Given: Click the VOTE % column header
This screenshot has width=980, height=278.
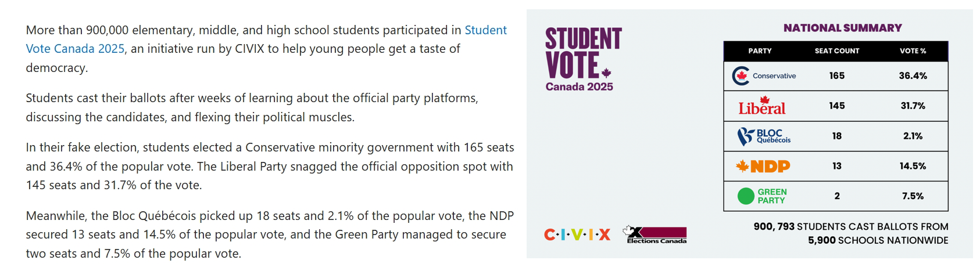Looking at the screenshot, I should (x=913, y=51).
